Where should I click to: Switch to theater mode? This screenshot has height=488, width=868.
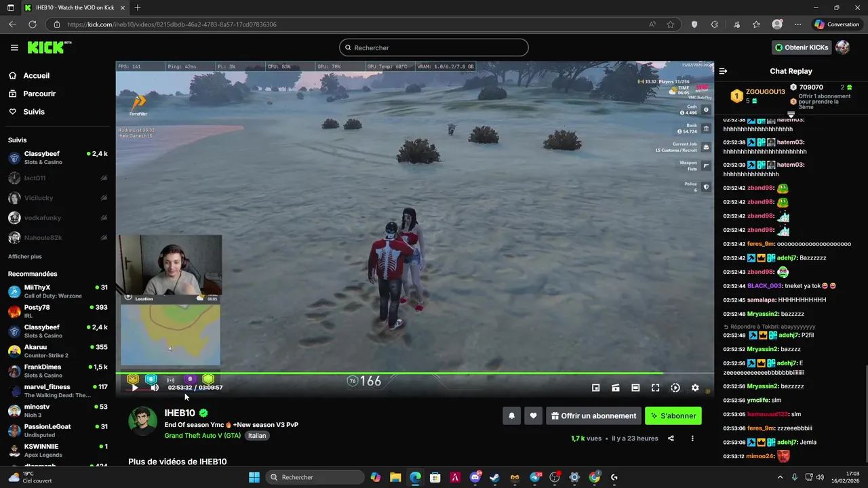tap(635, 388)
